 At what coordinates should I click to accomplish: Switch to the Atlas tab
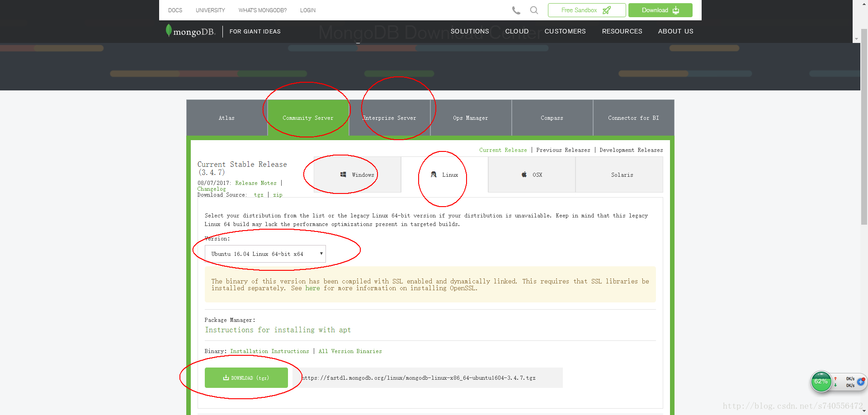227,118
